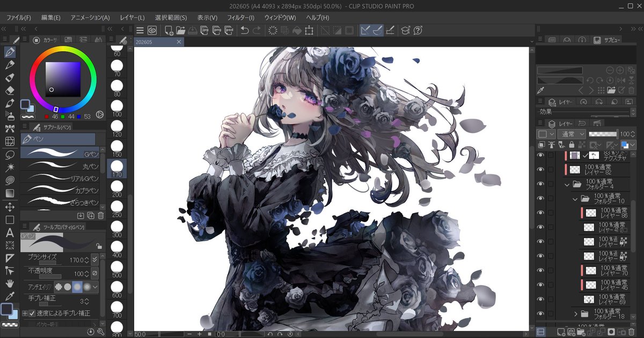Image resolution: width=644 pixels, height=338 pixels.
Task: Undo the last action
Action: [245, 31]
